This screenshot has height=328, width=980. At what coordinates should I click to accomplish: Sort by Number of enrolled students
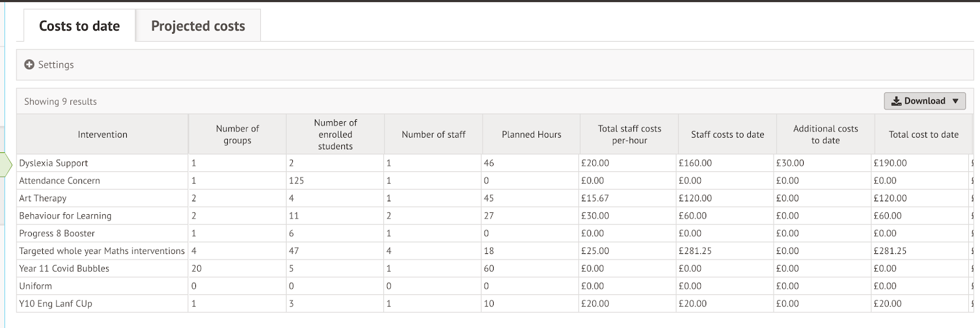[335, 134]
